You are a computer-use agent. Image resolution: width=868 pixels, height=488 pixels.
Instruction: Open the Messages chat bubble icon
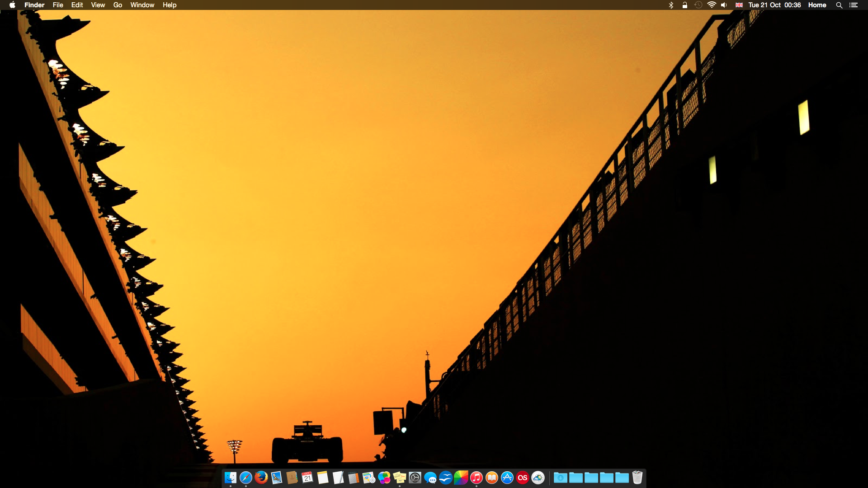pyautogui.click(x=430, y=478)
